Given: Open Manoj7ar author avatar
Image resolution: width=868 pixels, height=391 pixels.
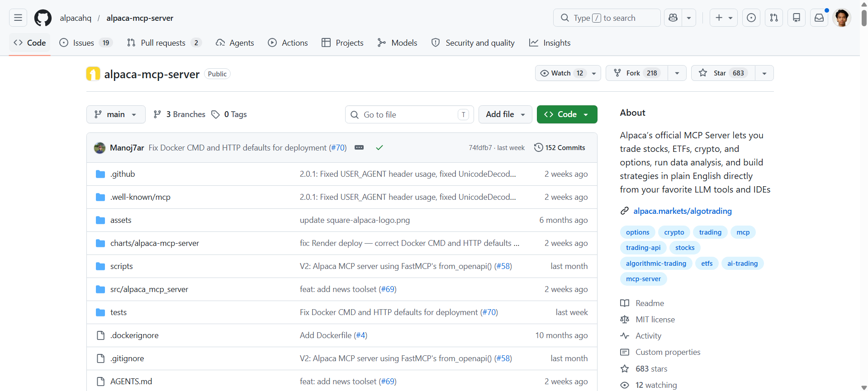Looking at the screenshot, I should 100,148.
